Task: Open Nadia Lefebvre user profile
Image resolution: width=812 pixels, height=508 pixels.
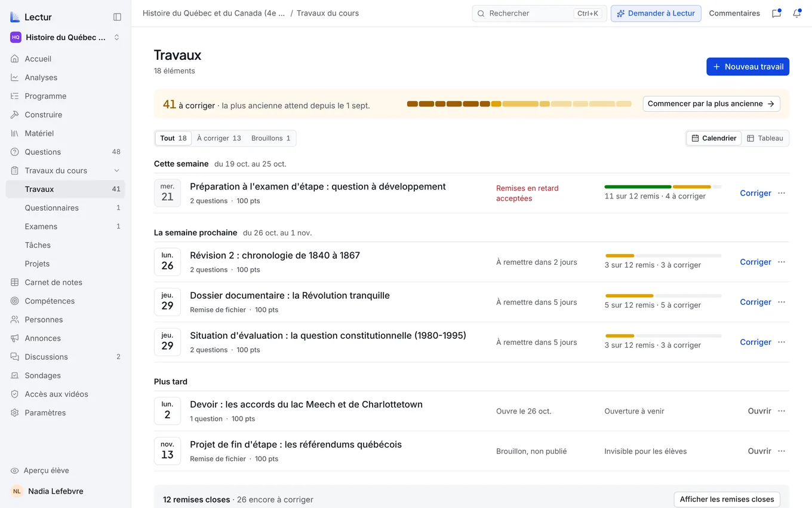Action: [65, 491]
